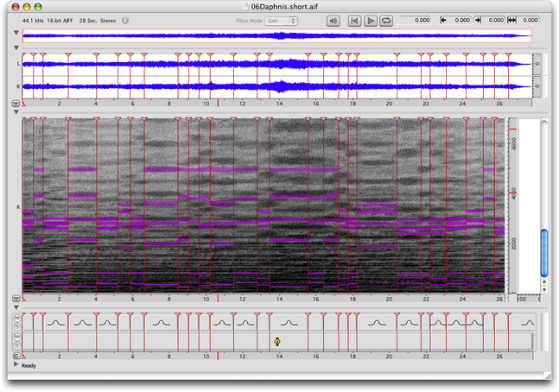Click the selection start arrow icon
The height and width of the screenshot is (392, 559).
click(x=445, y=20)
